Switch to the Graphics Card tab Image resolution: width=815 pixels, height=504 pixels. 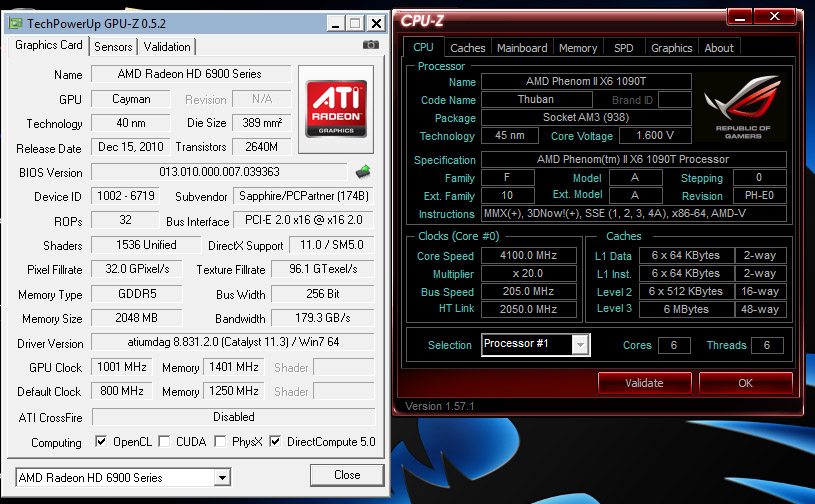point(48,45)
